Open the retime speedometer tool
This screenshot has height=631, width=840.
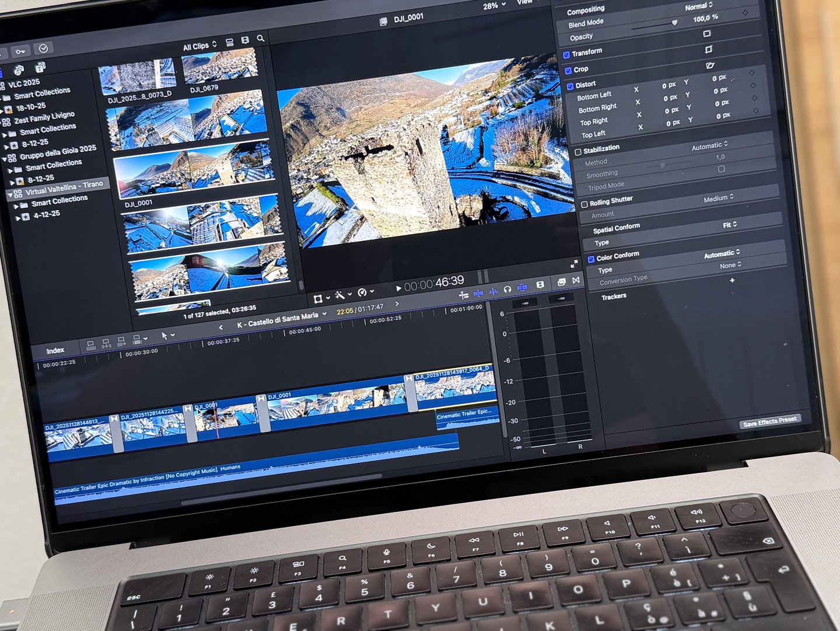coord(362,292)
